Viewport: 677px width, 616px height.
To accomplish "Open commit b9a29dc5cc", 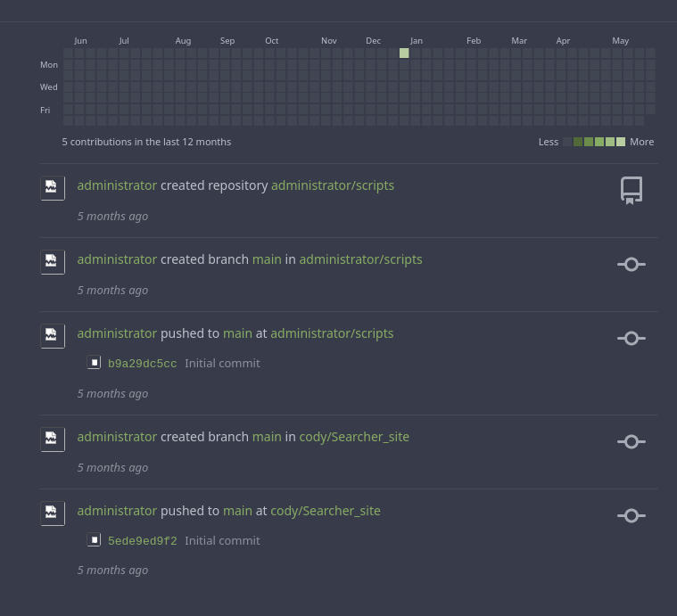I will 142,364.
